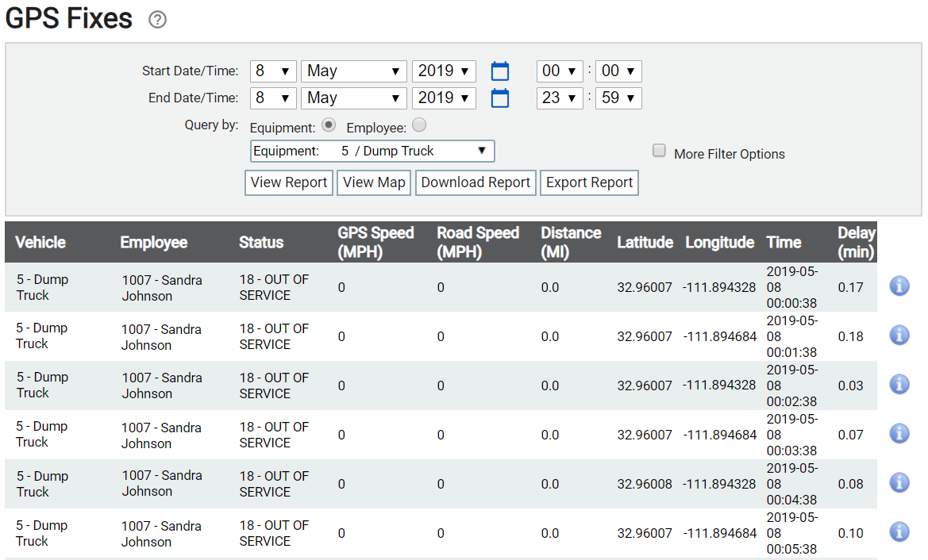Viewport: 928px width, 560px height.
Task: Click the Status cell in the 00:05:38 row
Action: pos(274,533)
